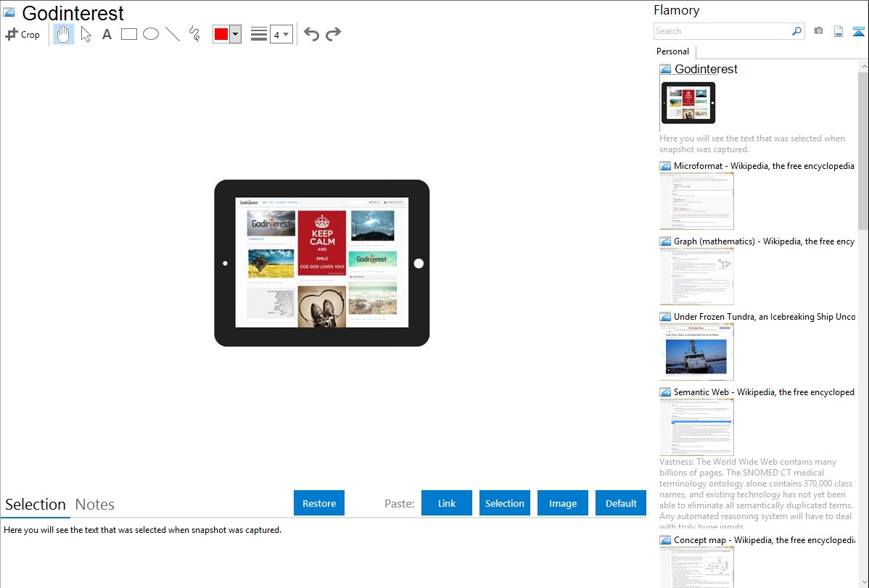Click the selected text area below tabs

pos(142,530)
